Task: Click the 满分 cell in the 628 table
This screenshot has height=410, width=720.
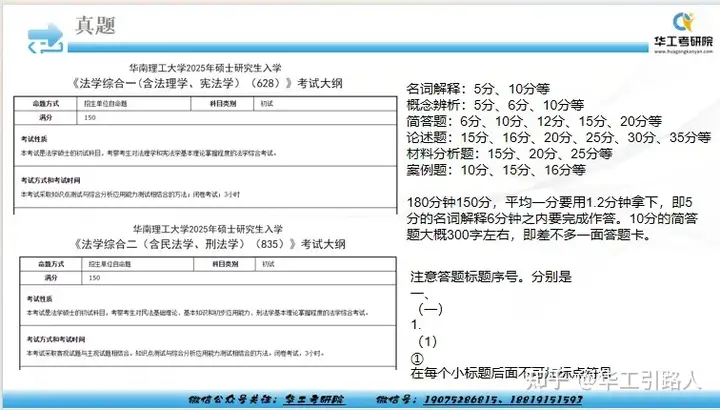Action: [x=45, y=118]
